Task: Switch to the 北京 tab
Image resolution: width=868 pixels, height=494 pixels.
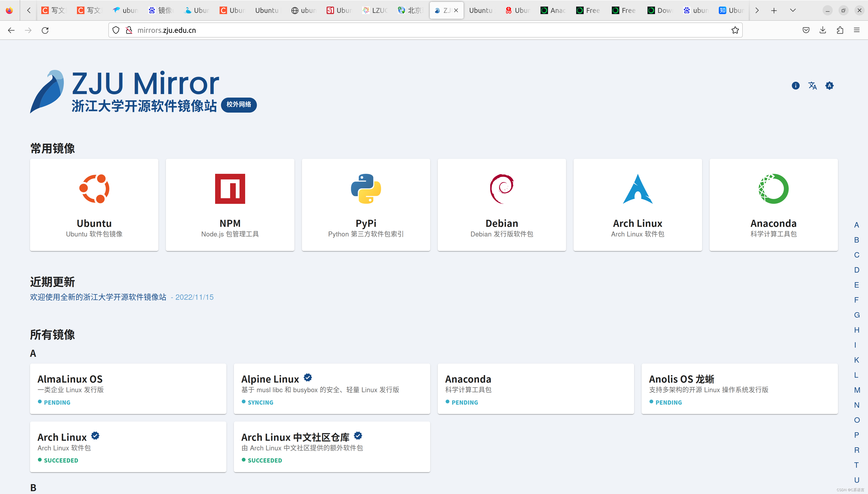Action: pyautogui.click(x=411, y=11)
